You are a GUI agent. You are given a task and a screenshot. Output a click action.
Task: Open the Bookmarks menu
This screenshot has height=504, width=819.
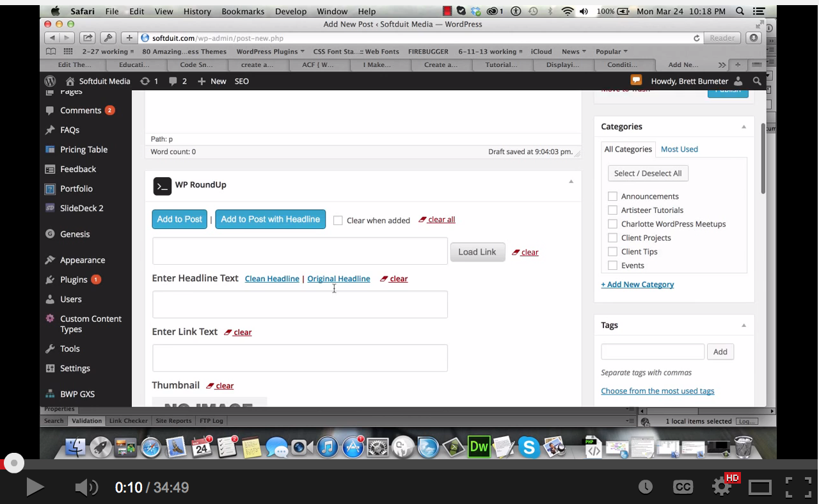[x=243, y=12]
